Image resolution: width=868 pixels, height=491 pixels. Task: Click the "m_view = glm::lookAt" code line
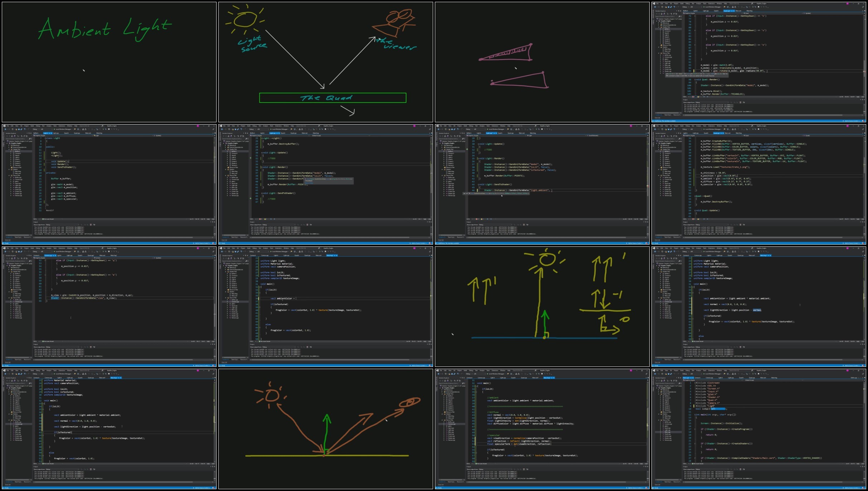[x=92, y=295]
